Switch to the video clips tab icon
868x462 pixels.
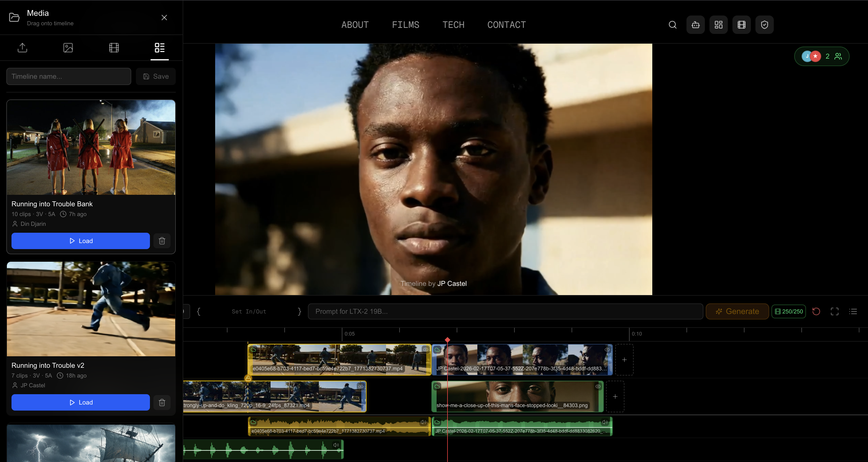click(114, 47)
